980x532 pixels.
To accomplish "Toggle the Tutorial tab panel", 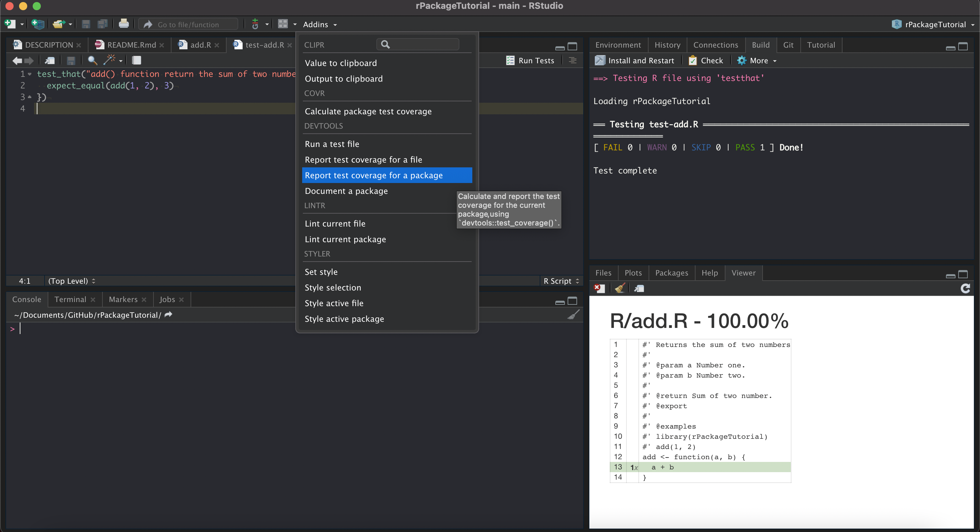I will click(821, 45).
